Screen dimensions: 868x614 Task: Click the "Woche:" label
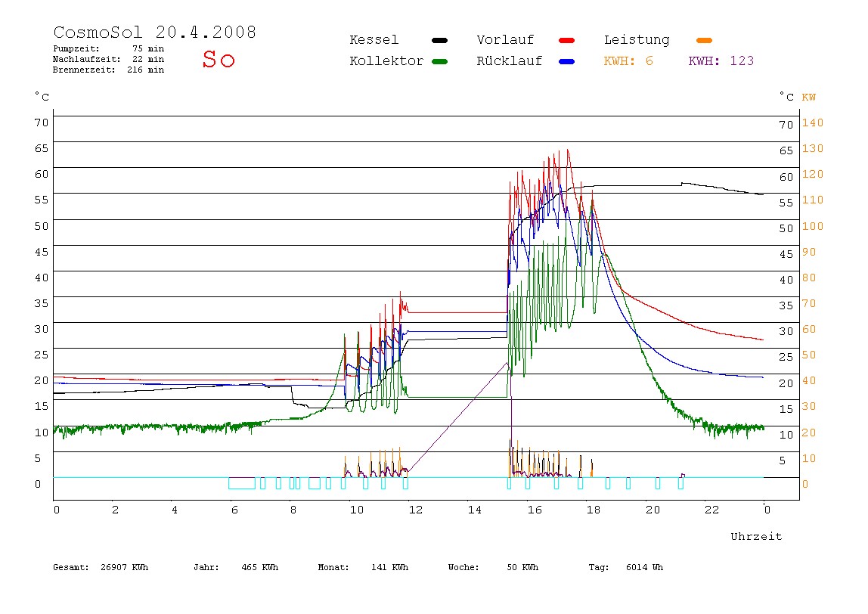click(x=463, y=567)
